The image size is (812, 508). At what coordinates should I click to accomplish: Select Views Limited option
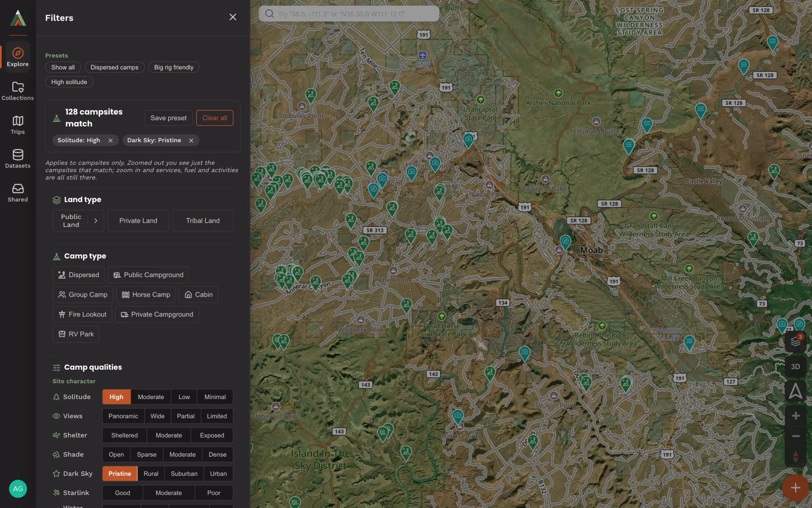tap(217, 416)
